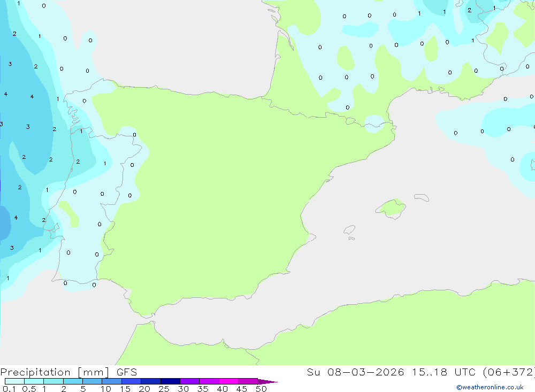Click the Ibiza island outline
Screen dimensions: 535x392
click(x=349, y=229)
